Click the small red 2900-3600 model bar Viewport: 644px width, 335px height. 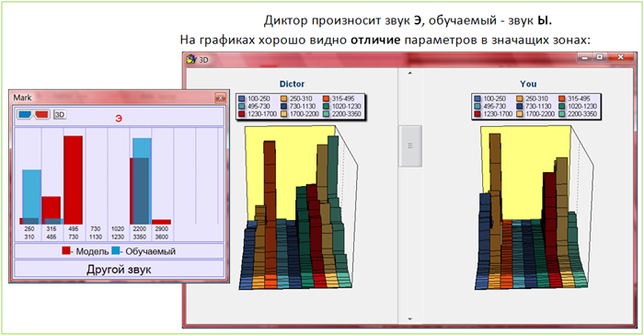coord(161,222)
